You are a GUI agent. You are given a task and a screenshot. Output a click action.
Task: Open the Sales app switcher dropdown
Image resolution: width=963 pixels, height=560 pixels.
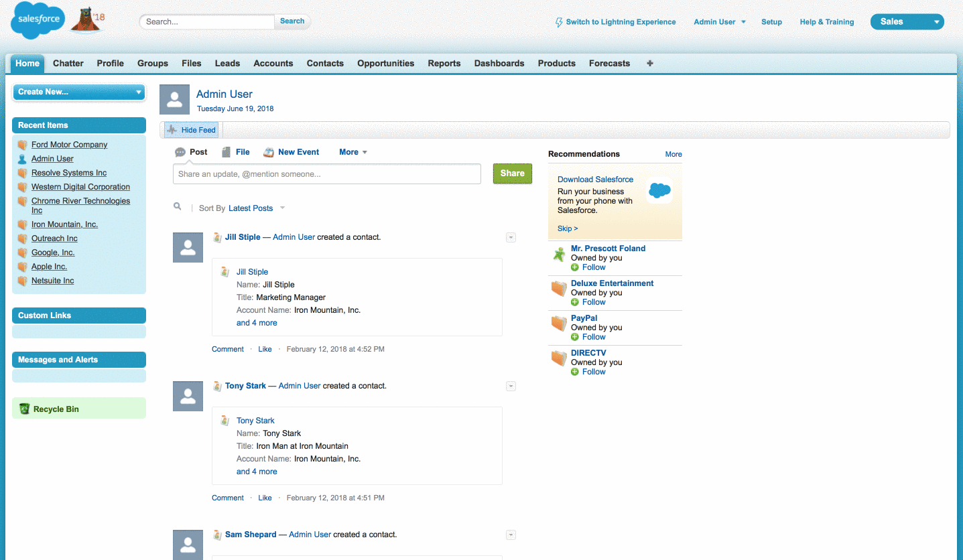coord(907,21)
